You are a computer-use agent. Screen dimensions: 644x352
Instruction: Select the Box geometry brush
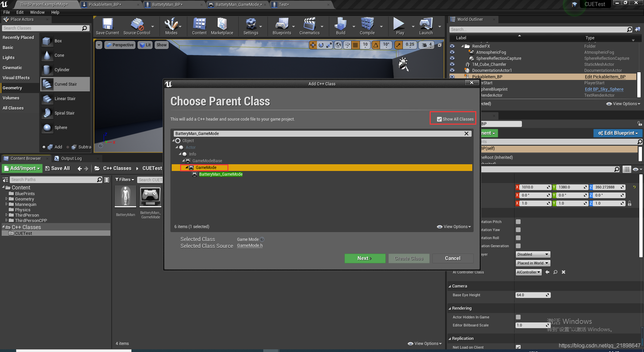tap(65, 41)
